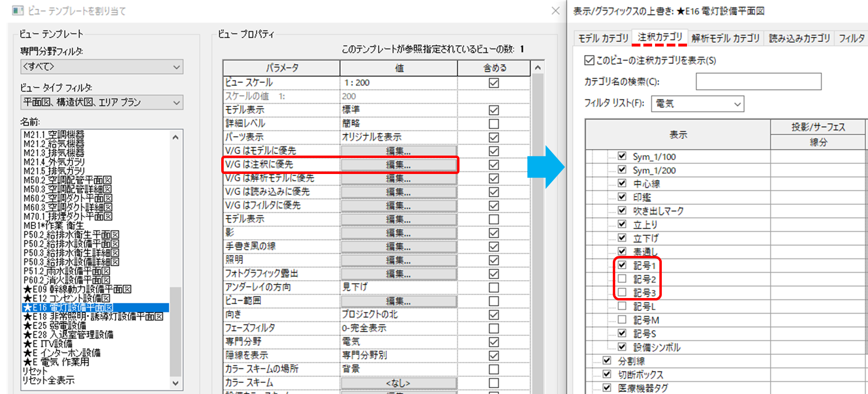Click scroll-up arrow of the parameter table
868x394 pixels.
pos(538,68)
